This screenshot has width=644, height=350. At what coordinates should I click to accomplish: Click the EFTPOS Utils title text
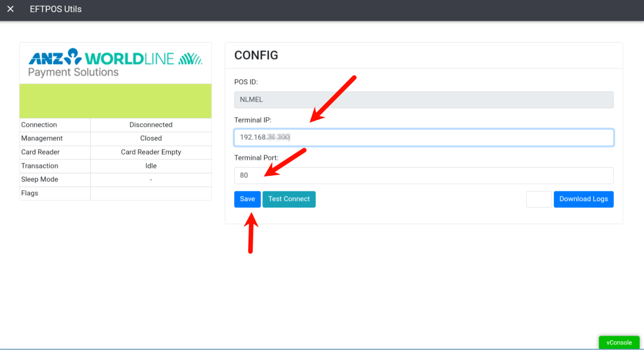(x=56, y=9)
